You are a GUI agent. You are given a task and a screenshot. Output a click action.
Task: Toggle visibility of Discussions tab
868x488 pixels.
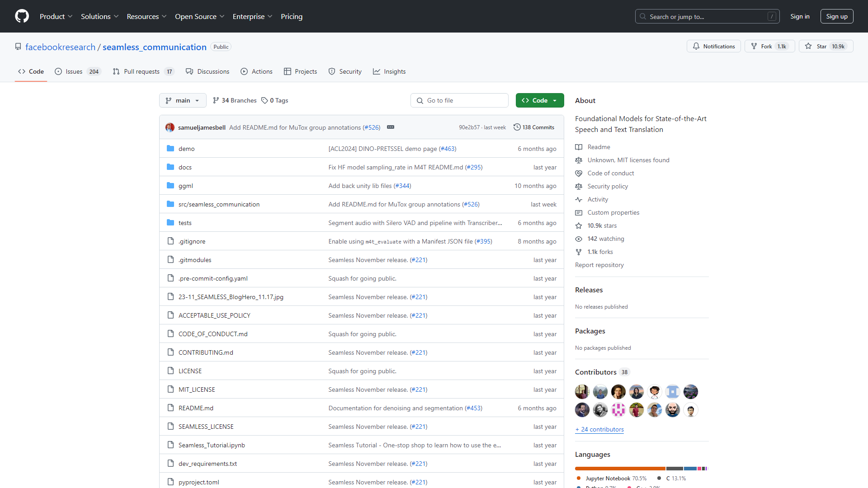pos(208,71)
